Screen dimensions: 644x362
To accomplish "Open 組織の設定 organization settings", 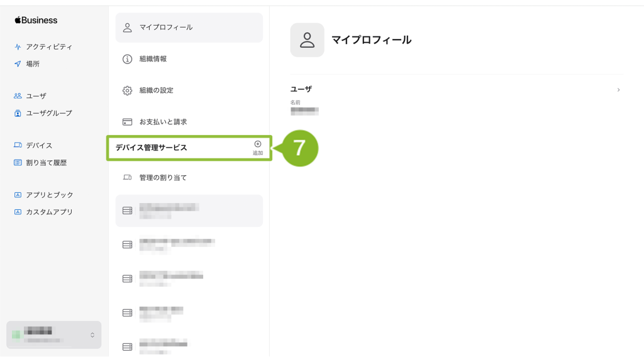I will tap(189, 90).
